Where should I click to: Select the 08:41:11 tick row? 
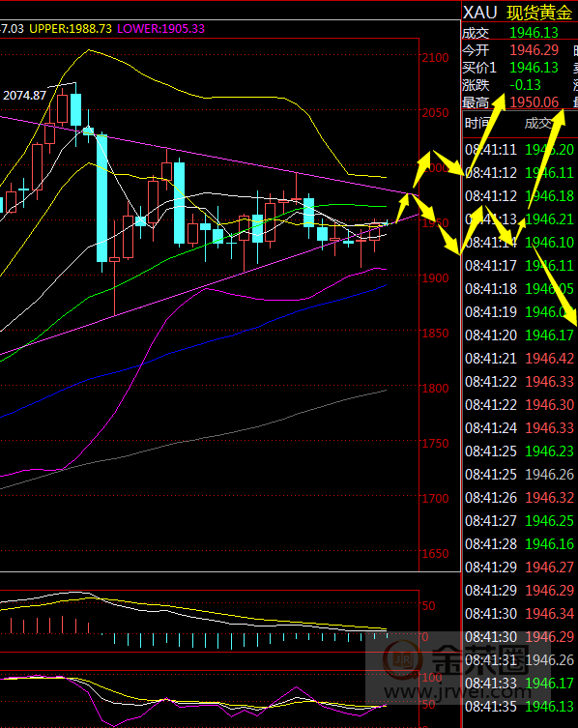point(520,150)
